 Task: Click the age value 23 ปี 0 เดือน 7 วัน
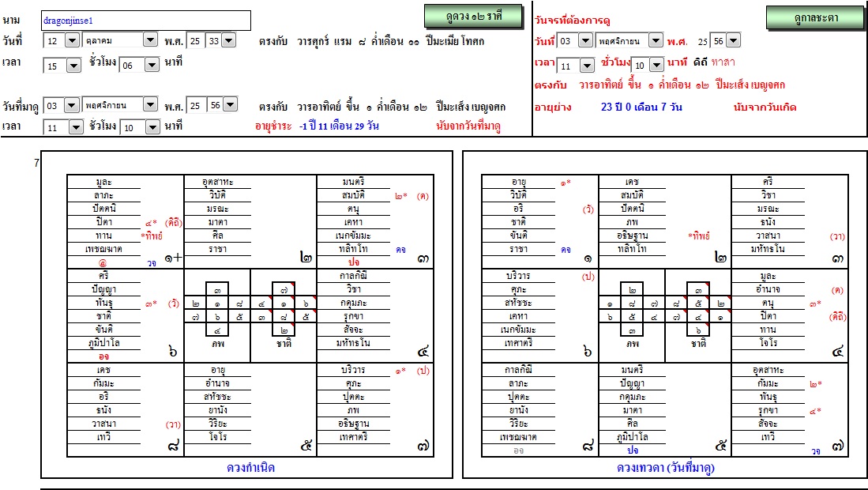641,107
